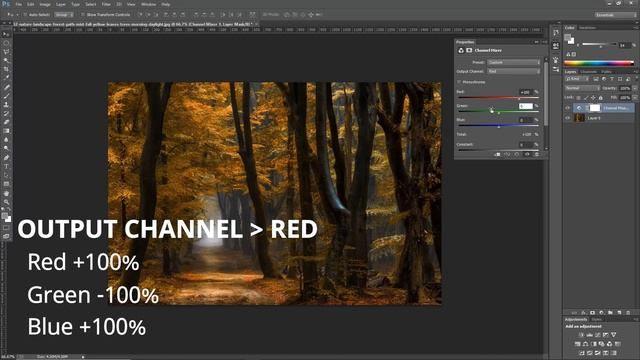Image resolution: width=640 pixels, height=360 pixels.
Task: Open the blend mode Normal dropdown
Action: (582, 88)
